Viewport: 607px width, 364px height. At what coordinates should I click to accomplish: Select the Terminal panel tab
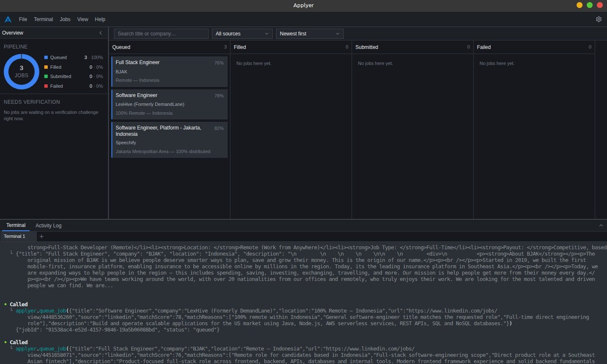pyautogui.click(x=16, y=225)
